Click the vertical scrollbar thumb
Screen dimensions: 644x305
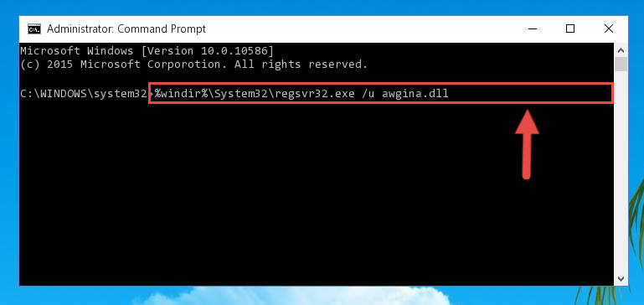[x=621, y=65]
